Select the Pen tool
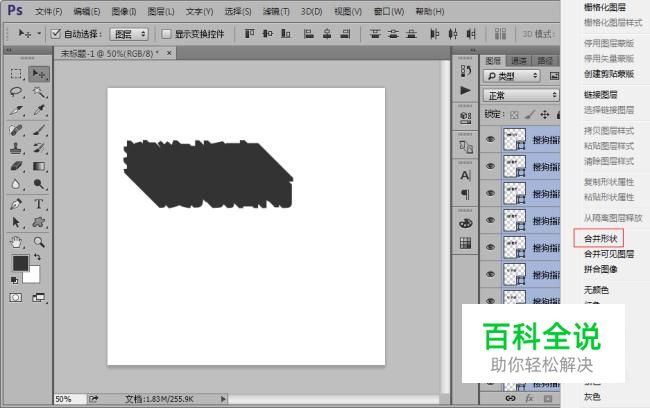The height and width of the screenshot is (408, 650). pos(16,204)
